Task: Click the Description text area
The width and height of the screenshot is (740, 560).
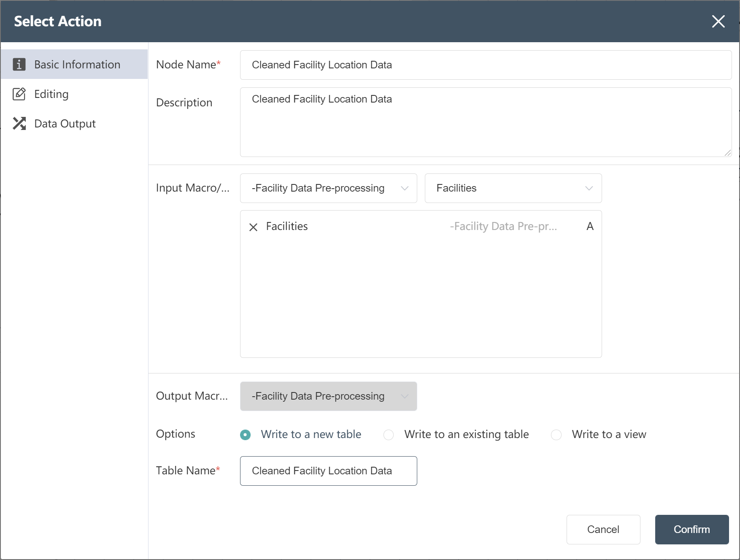Action: [486, 122]
